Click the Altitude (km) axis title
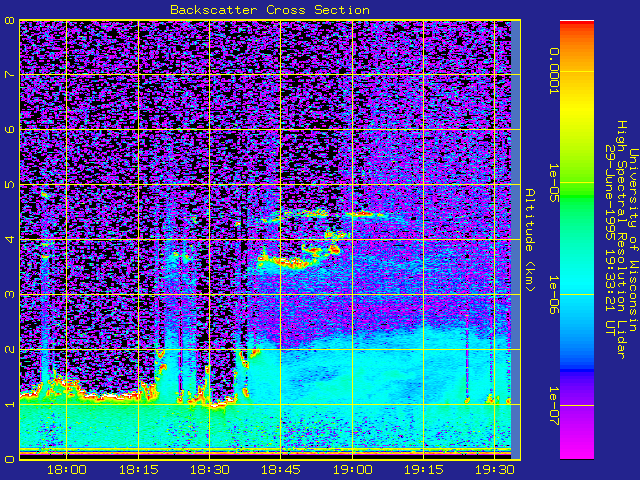Viewport: 640px width, 480px height. (x=529, y=240)
